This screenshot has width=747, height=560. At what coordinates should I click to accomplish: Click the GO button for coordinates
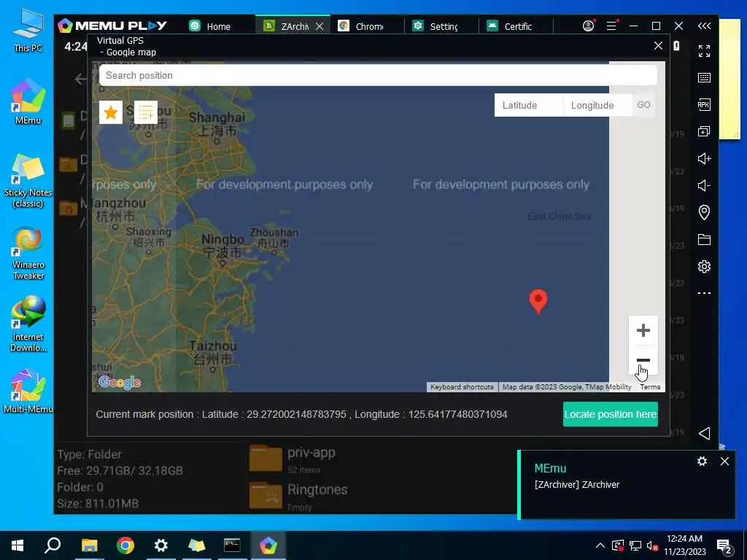643,105
